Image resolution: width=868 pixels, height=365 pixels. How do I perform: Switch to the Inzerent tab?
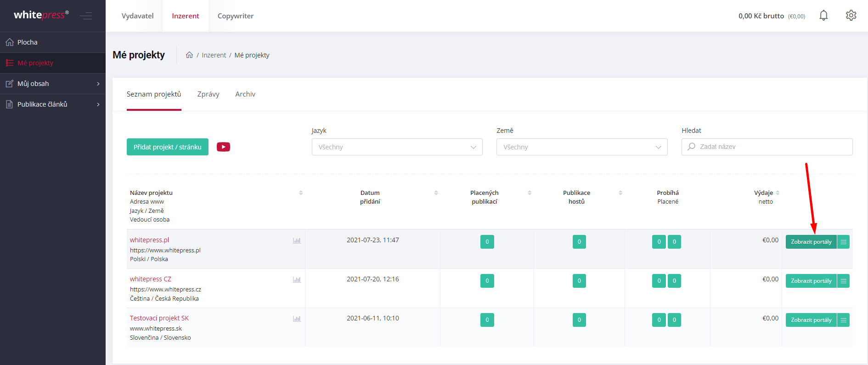(186, 16)
